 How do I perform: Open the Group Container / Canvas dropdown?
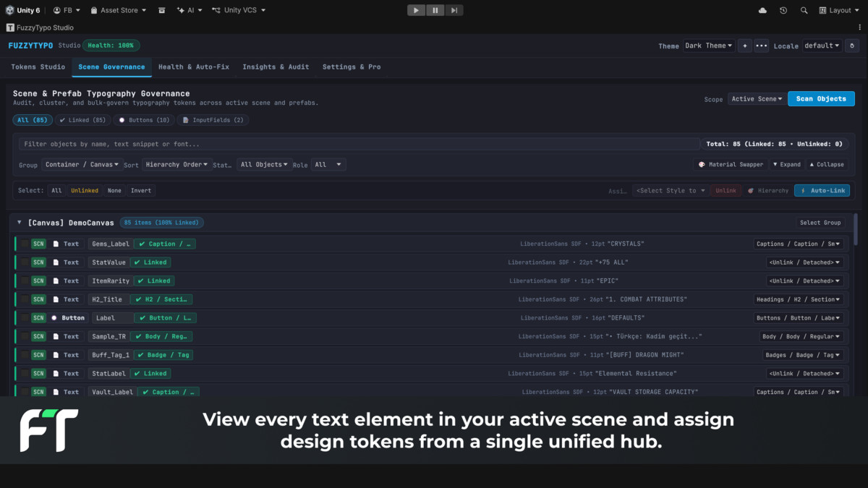tap(82, 165)
